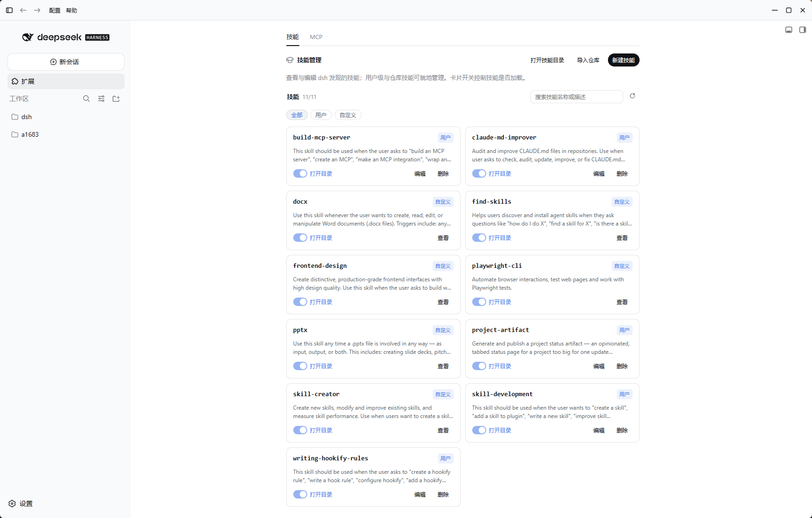Toggle the claude-md-improver skill switch
This screenshot has height=518, width=812.
pyautogui.click(x=479, y=173)
